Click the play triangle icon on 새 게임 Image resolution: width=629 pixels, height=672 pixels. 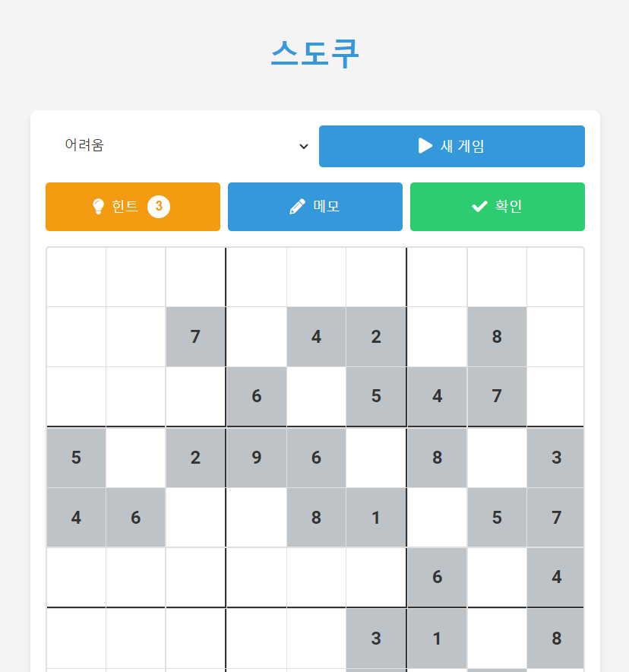coord(425,146)
